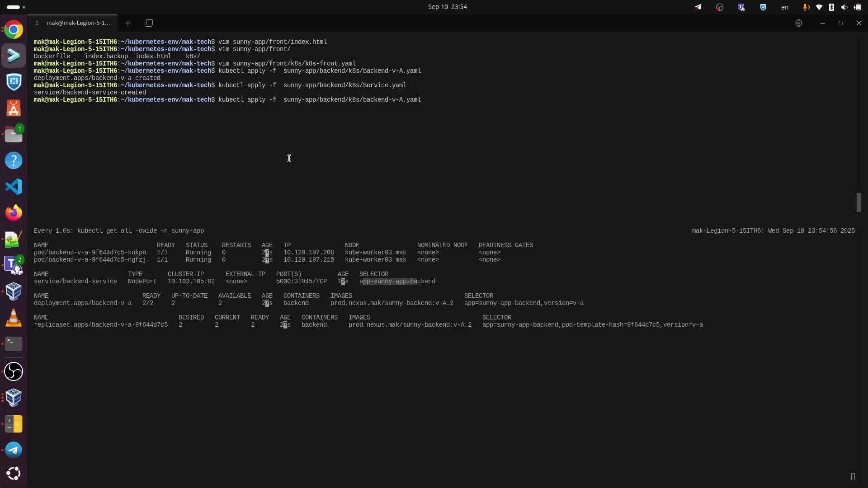The height and width of the screenshot is (488, 868).
Task: Switch keyboard layout using en indicator
Action: click(785, 7)
